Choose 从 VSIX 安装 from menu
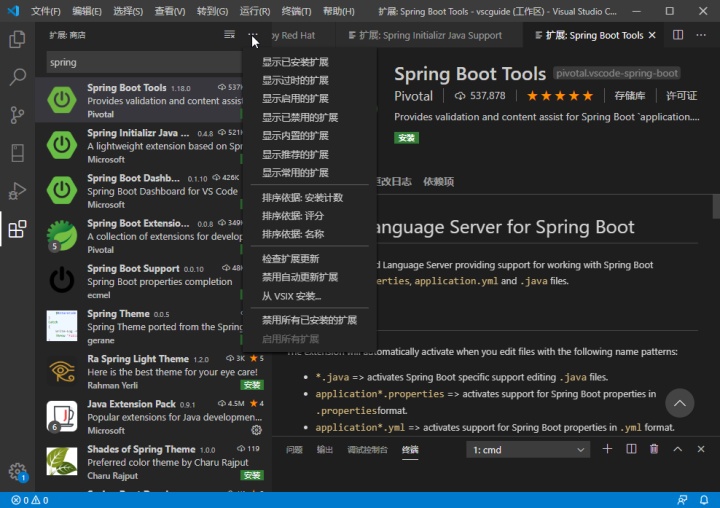Viewport: 720px width, 508px height. click(x=291, y=296)
